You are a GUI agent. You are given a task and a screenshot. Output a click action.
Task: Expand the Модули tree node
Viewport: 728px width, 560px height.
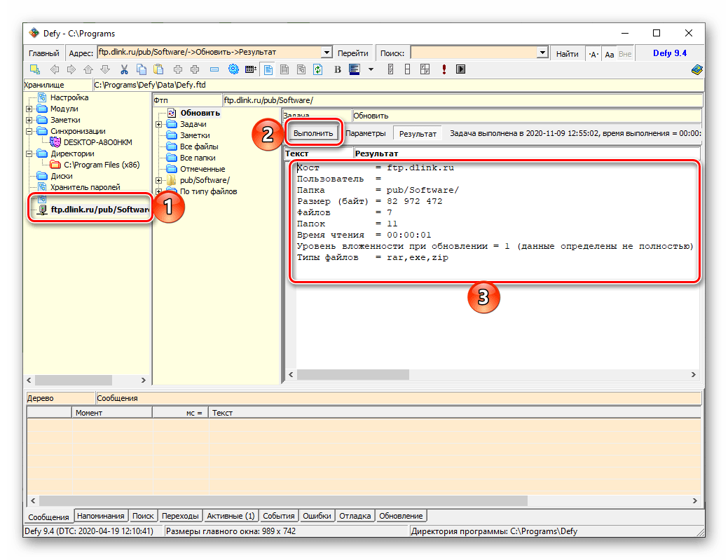click(x=29, y=109)
